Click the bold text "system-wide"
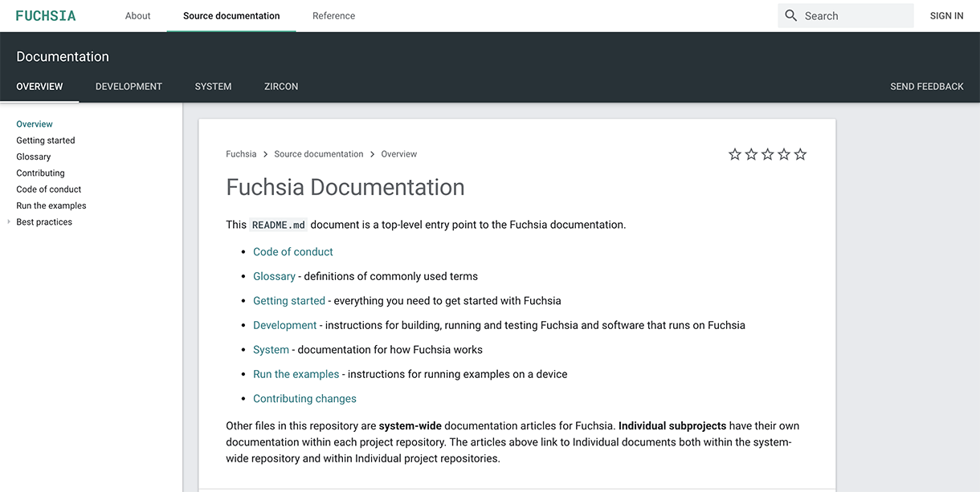980x492 pixels. (x=410, y=426)
